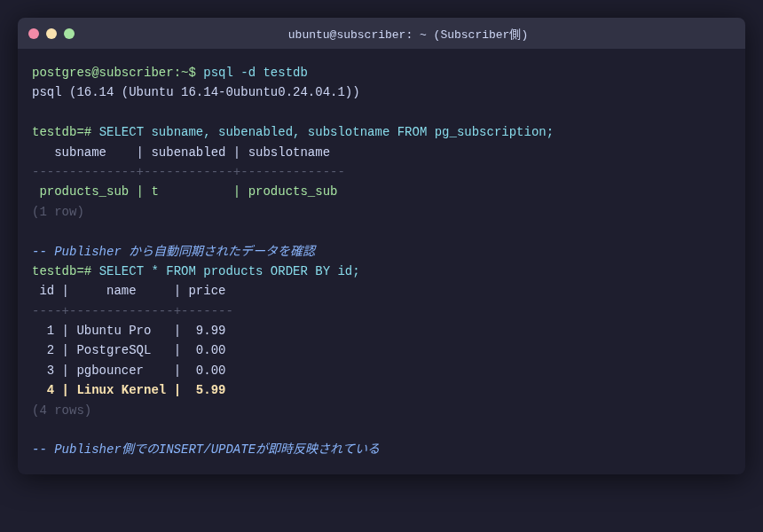Click the '(1 row)' result count
Viewport: 763px width, 532px height.
58,212
